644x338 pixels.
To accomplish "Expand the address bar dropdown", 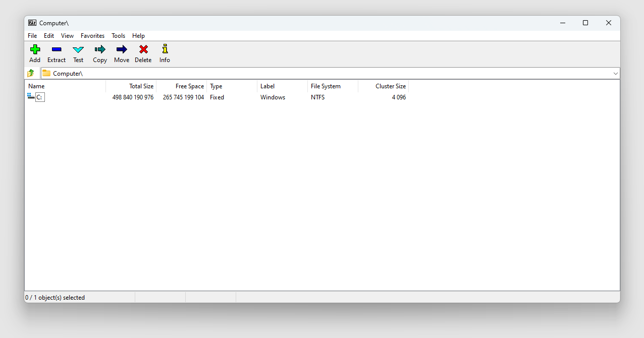I will click(x=615, y=74).
